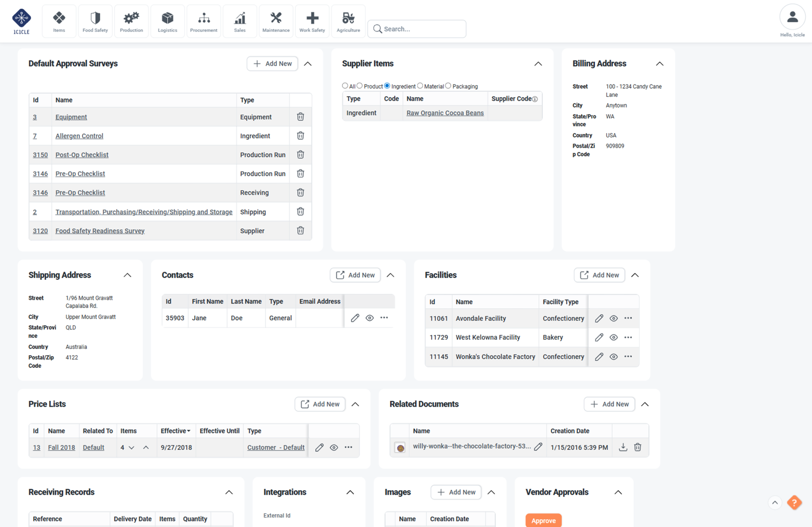Collapse the Vendor Approvals panel
Viewport: 812px width, 527px height.
point(618,492)
